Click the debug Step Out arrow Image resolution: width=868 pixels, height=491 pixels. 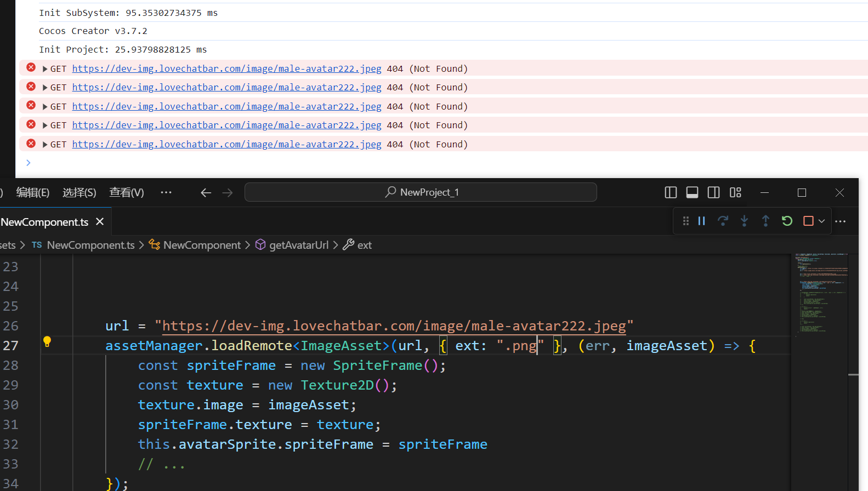click(765, 221)
